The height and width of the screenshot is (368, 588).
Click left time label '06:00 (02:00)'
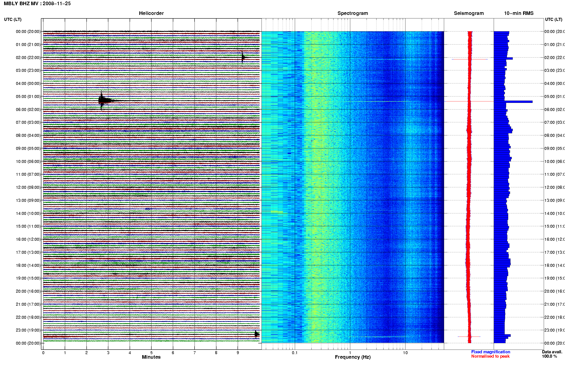click(28, 109)
